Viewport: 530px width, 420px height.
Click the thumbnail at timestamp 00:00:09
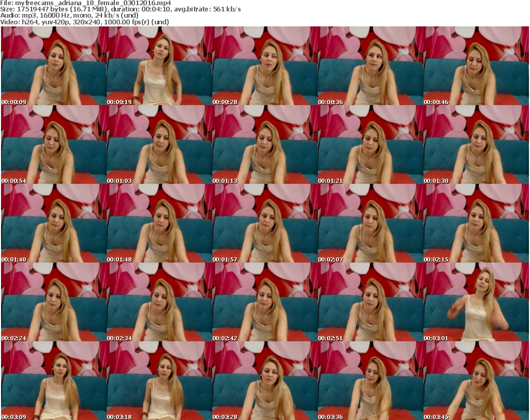point(54,66)
